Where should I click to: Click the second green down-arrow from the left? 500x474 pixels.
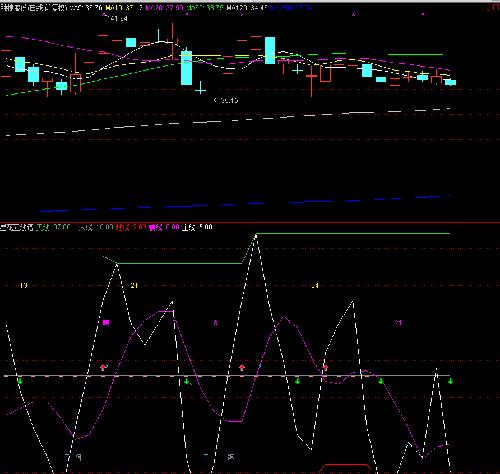pyautogui.click(x=187, y=381)
